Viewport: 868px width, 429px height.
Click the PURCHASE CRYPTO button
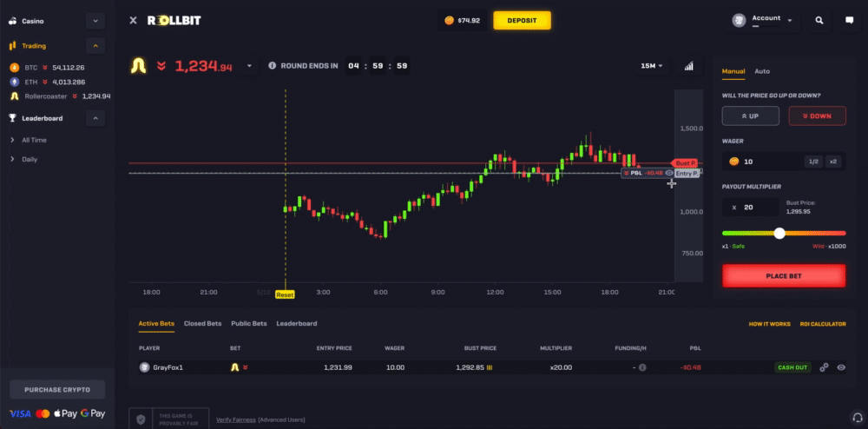click(x=57, y=390)
